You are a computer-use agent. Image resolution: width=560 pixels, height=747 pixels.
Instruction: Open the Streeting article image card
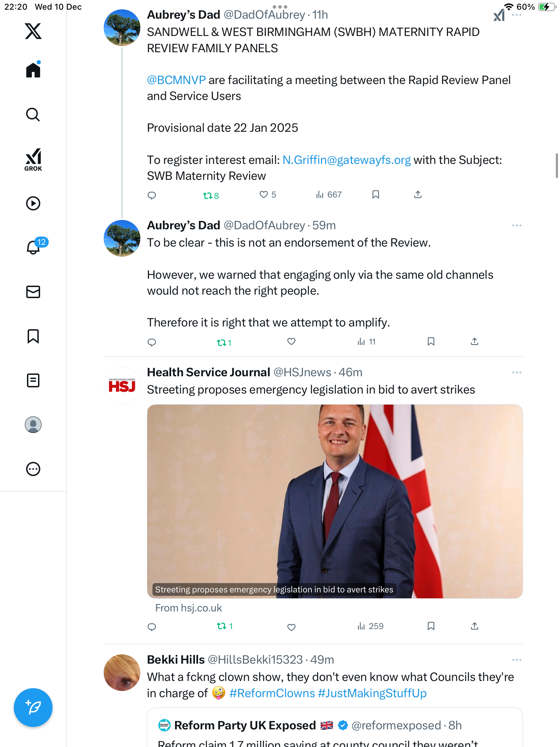(335, 501)
